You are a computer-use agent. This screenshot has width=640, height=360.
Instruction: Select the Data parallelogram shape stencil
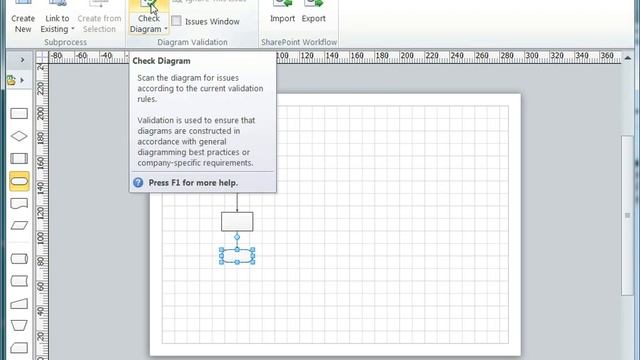pos(19,225)
